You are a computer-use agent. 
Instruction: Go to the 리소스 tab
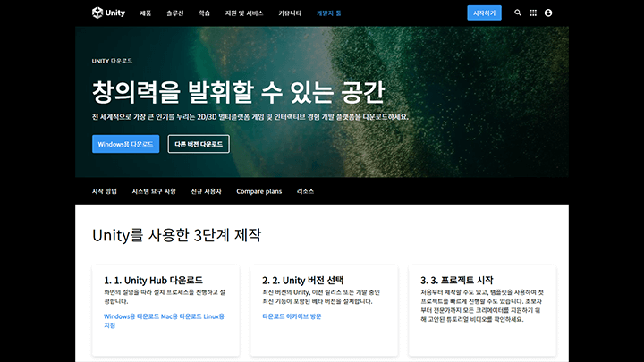click(x=305, y=191)
